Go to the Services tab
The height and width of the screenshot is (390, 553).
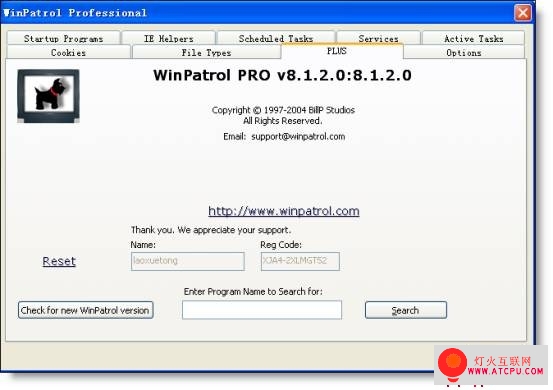tap(378, 38)
